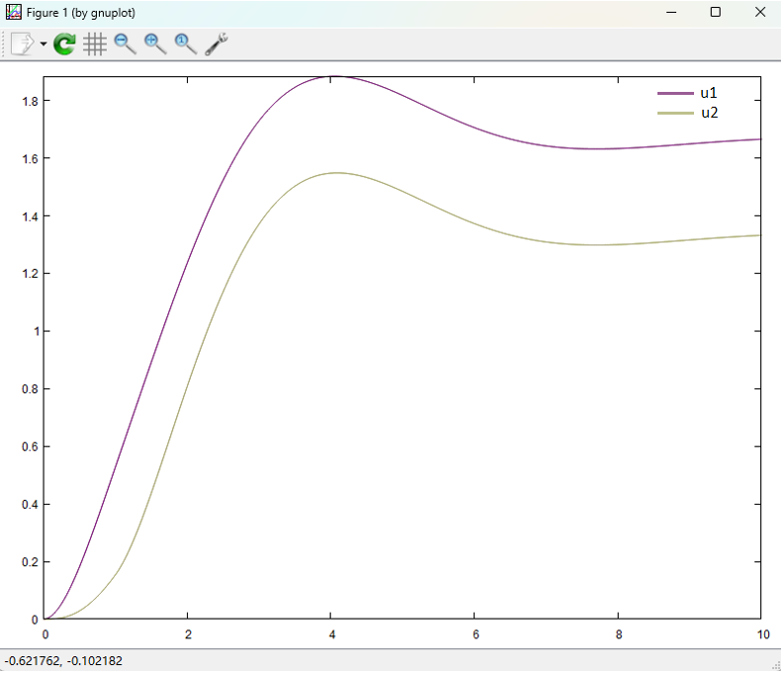Minimize the gnuplot figure window
The width and height of the screenshot is (784, 673).
671,13
